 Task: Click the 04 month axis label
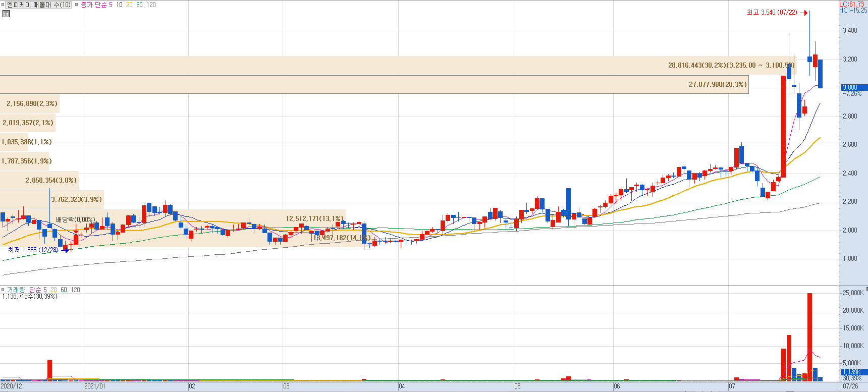[402, 386]
